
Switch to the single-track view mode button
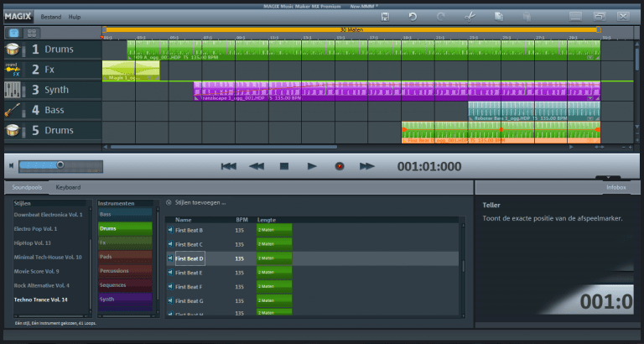coord(13,33)
